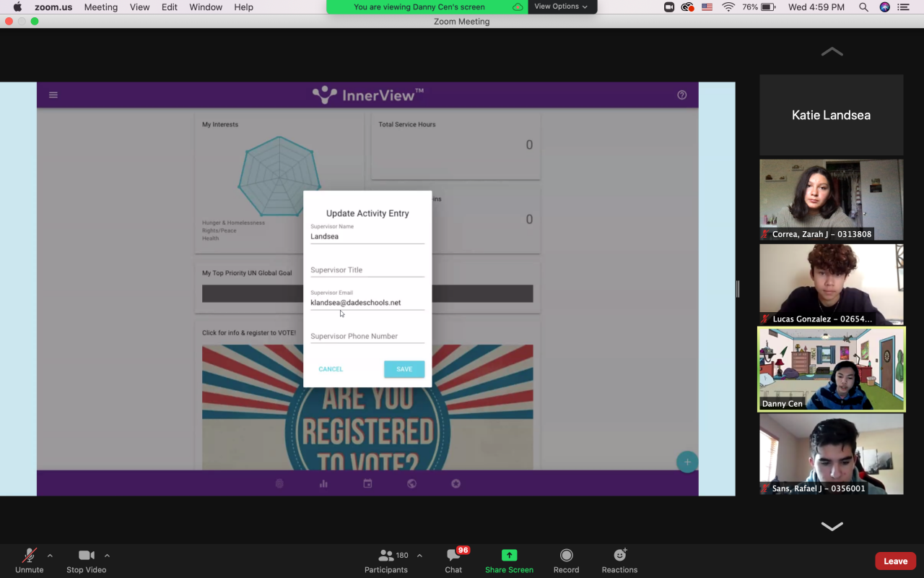924x578 pixels.
Task: Select the Correa, Zarah J video thumbnail
Action: point(832,199)
